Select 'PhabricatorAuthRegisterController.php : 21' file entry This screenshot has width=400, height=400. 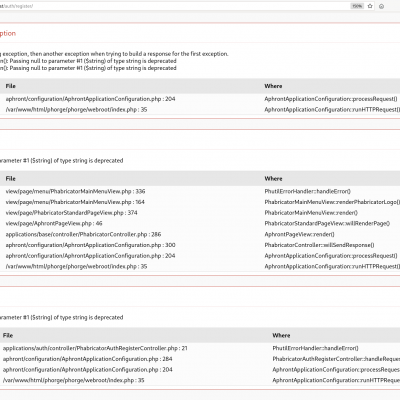click(95, 348)
